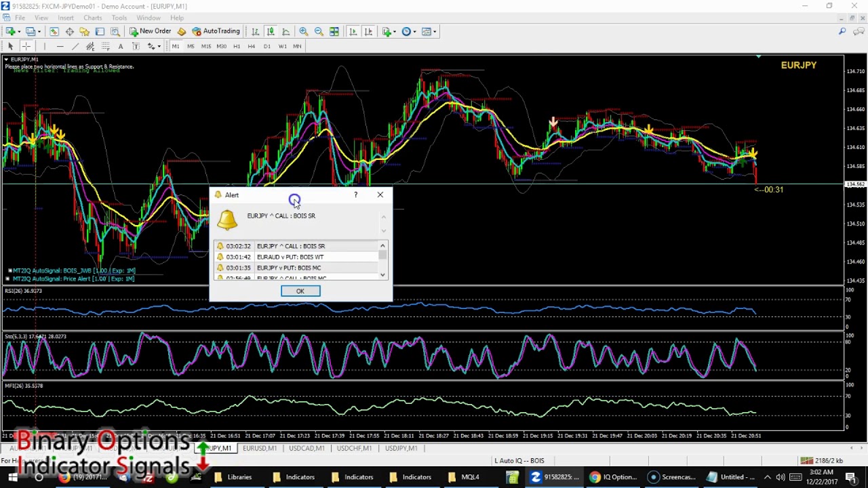Viewport: 868px width, 488px height.
Task: Select the text tool A
Action: (x=121, y=46)
